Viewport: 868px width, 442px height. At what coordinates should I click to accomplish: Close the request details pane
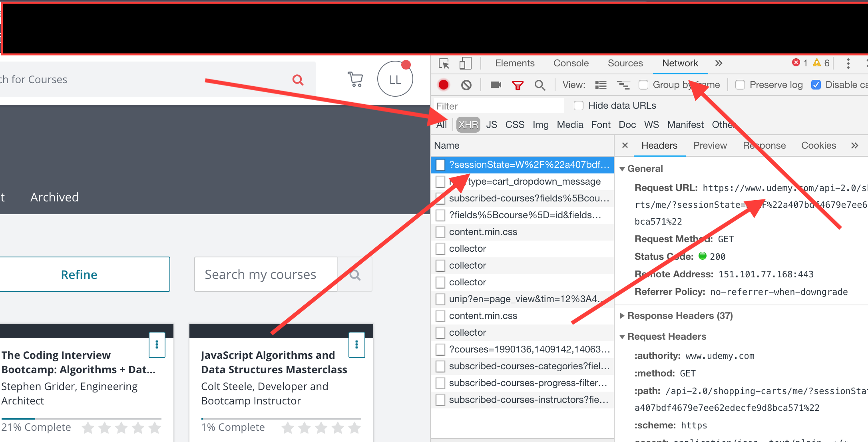625,145
